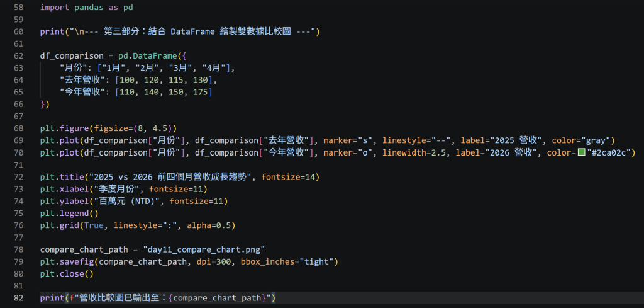Click the closing '})' on line 66
Image resolution: width=644 pixels, height=308 pixels.
[x=45, y=105]
